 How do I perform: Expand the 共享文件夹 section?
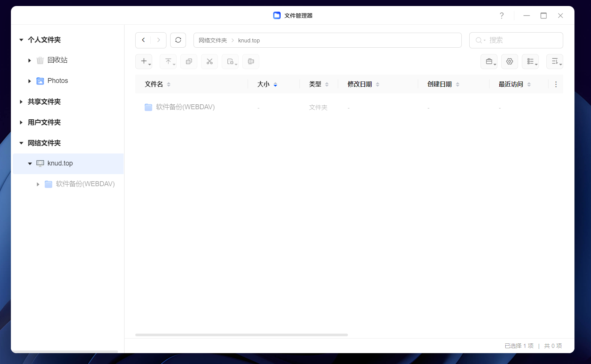pyautogui.click(x=21, y=102)
